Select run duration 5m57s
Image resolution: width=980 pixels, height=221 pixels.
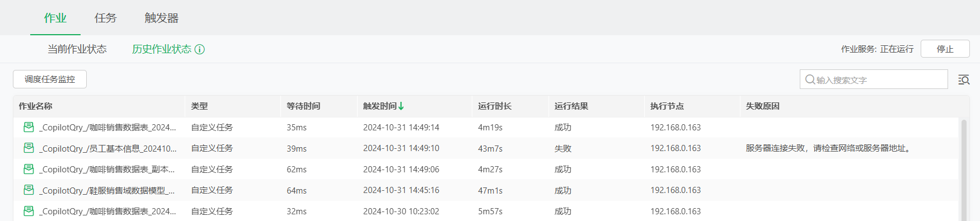[490, 211]
